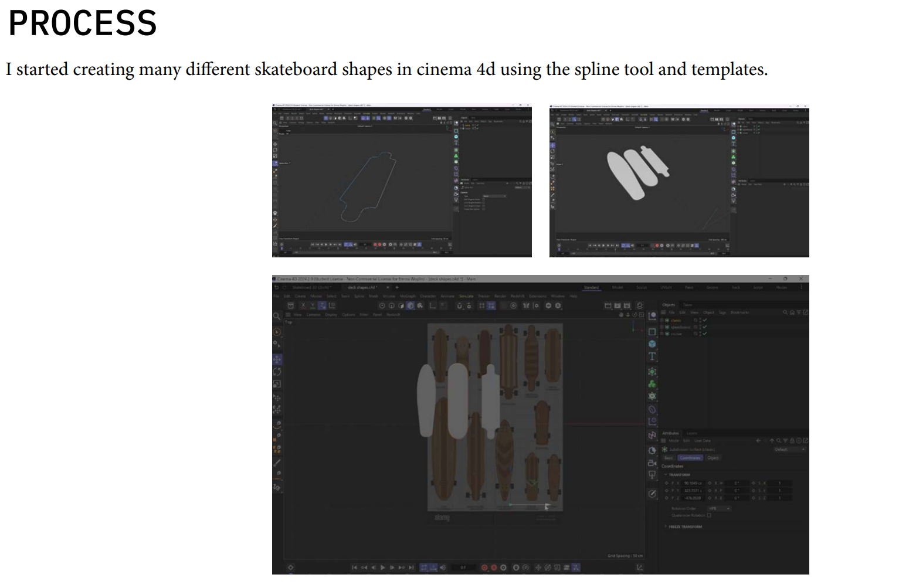Toggle timeline sound speaker icon in large screenshot
The width and height of the screenshot is (899, 588).
(443, 567)
